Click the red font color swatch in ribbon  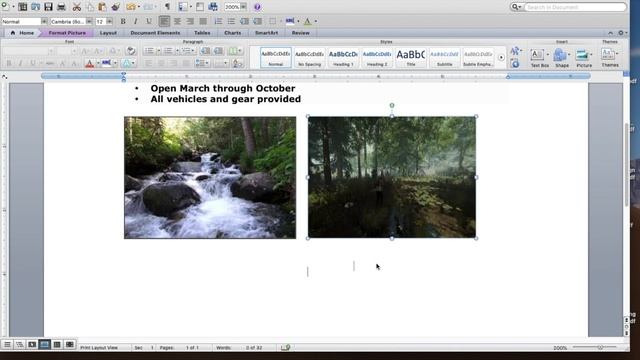(x=89, y=63)
